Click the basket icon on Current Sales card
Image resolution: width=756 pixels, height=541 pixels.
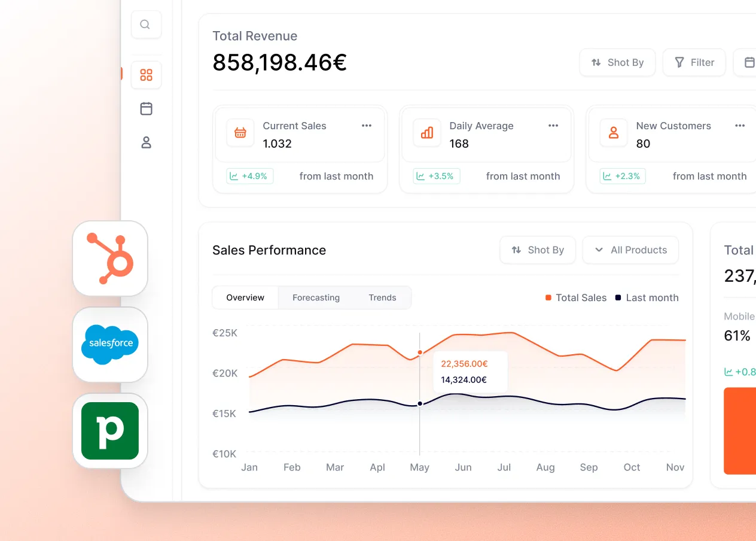point(240,133)
